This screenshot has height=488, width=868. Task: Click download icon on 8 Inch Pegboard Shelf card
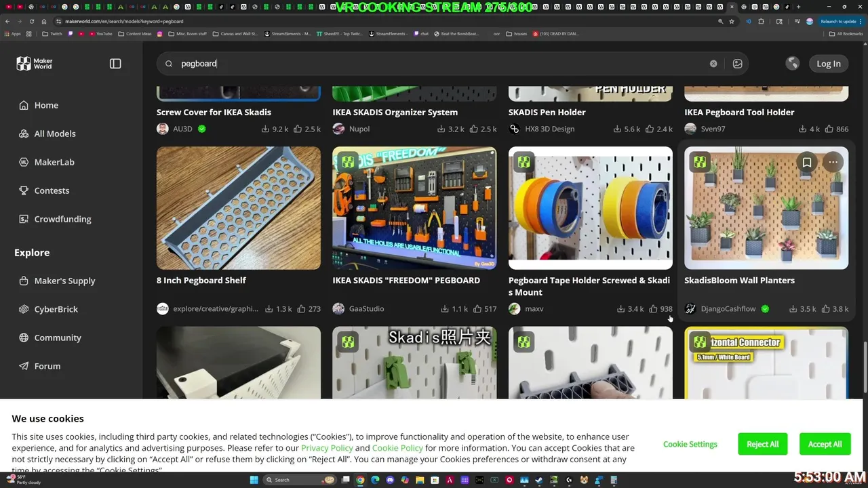tap(269, 308)
